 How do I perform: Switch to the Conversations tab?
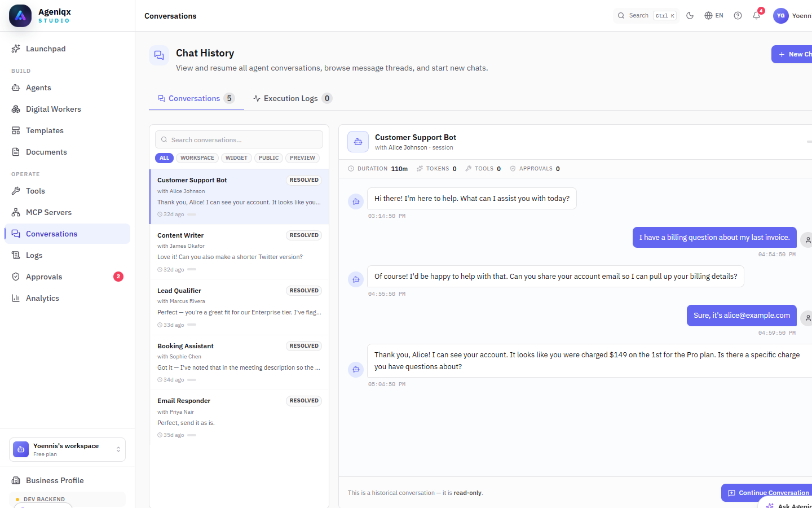pyautogui.click(x=196, y=98)
